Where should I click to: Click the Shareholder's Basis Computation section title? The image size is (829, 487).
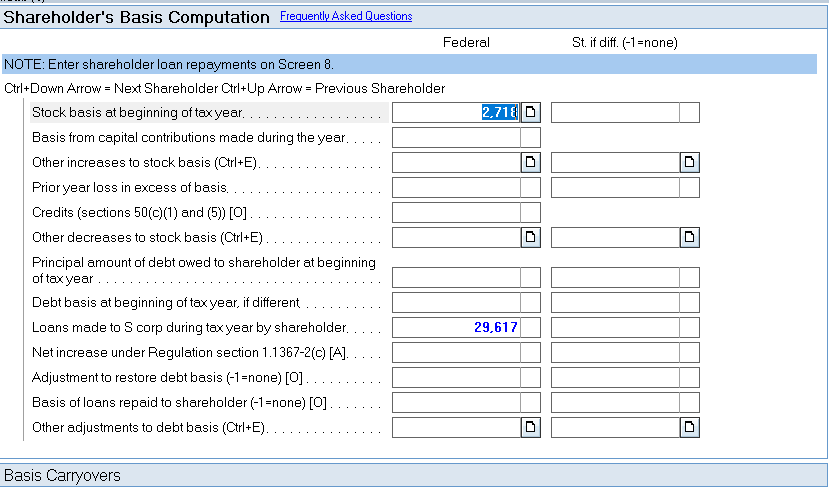pyautogui.click(x=137, y=18)
